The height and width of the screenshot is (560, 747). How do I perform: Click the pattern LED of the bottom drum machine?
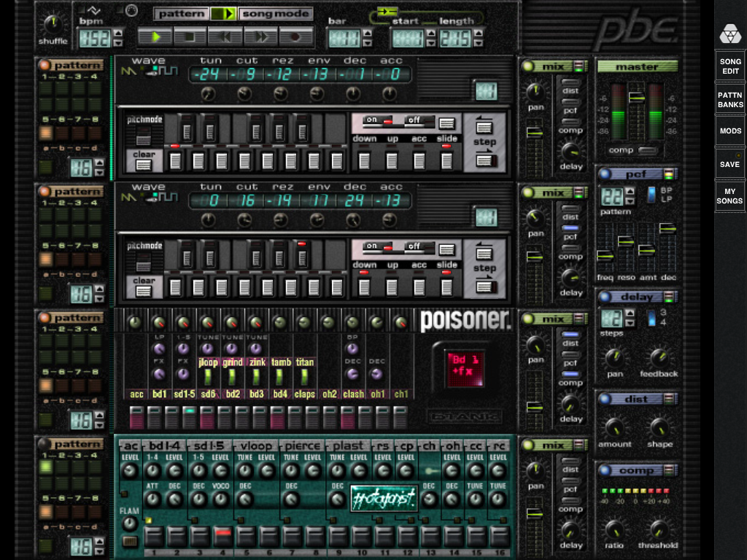(44, 444)
